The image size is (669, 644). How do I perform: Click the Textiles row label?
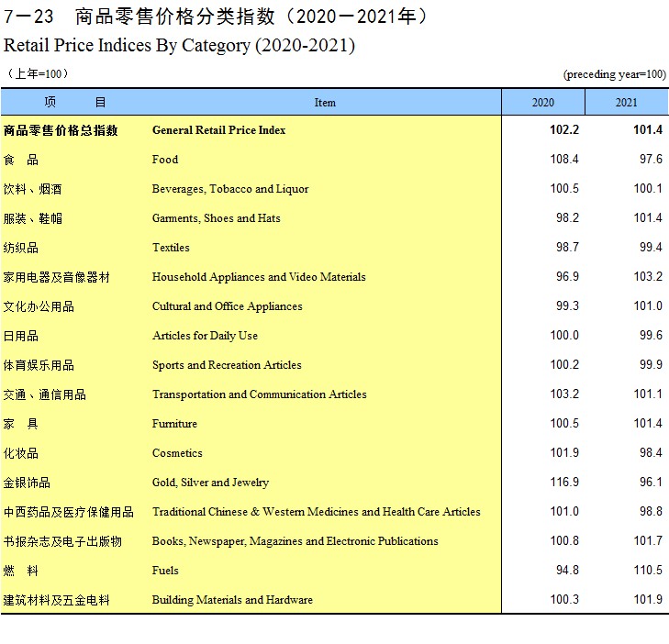point(171,248)
